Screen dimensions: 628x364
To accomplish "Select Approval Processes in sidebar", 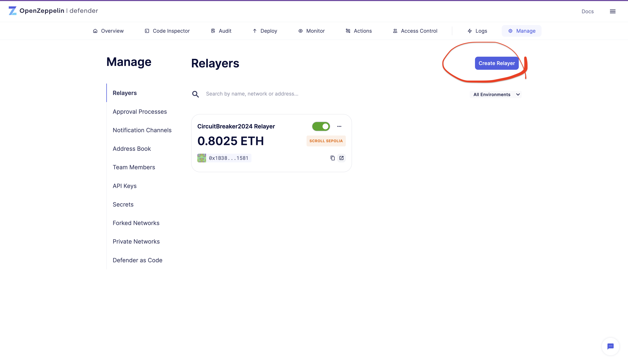I will (x=140, y=112).
